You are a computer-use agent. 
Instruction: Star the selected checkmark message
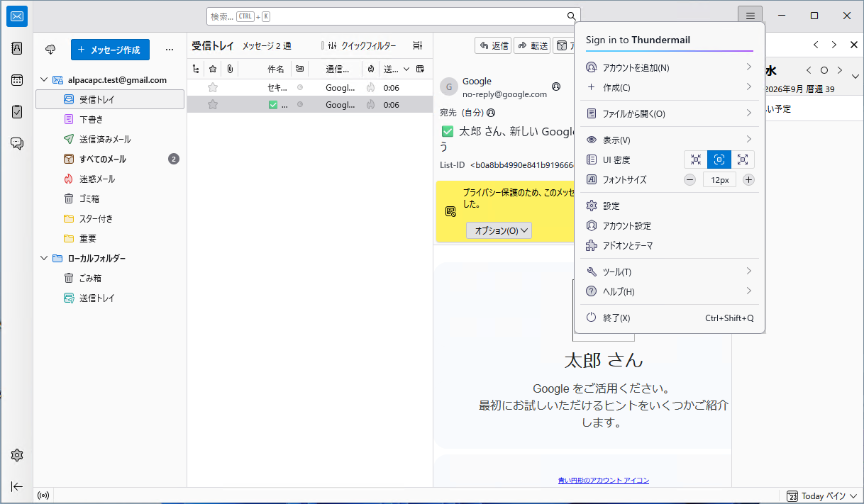212,104
